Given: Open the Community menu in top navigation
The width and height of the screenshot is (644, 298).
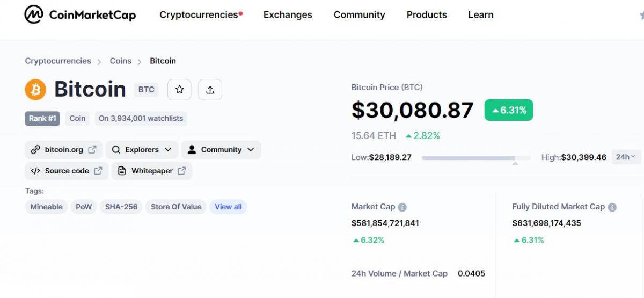Looking at the screenshot, I should click(x=360, y=15).
